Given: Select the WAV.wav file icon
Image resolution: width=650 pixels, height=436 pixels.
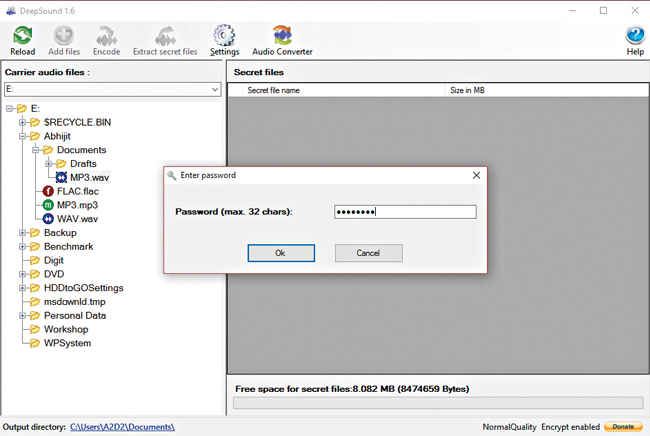Looking at the screenshot, I should pyautogui.click(x=48, y=218).
